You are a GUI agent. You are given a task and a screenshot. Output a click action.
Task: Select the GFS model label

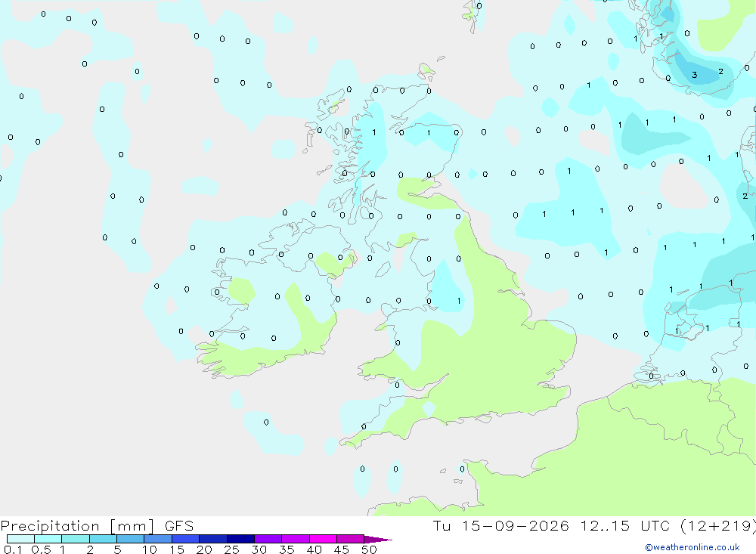point(179,525)
